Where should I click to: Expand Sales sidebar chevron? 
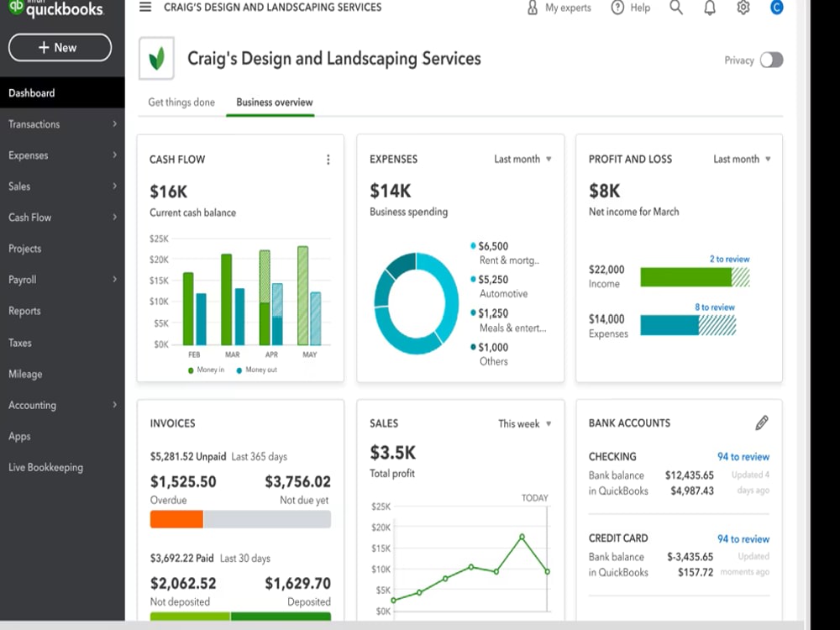114,186
